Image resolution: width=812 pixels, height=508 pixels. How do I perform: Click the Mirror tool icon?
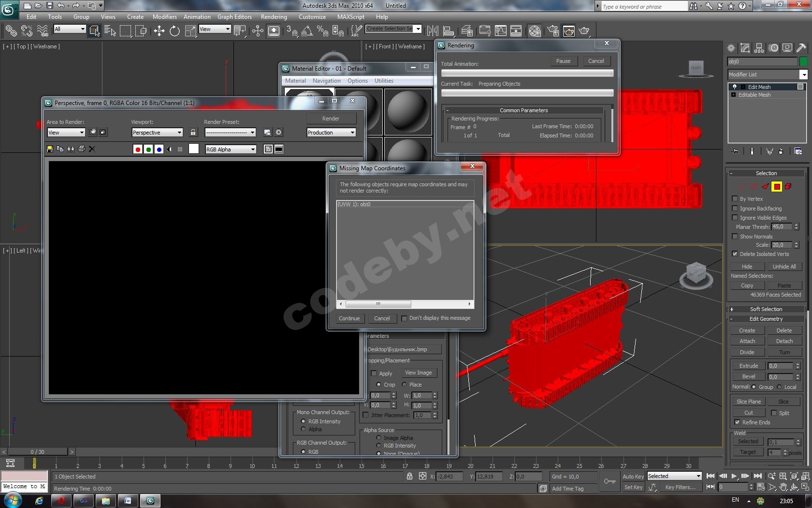[x=433, y=31]
